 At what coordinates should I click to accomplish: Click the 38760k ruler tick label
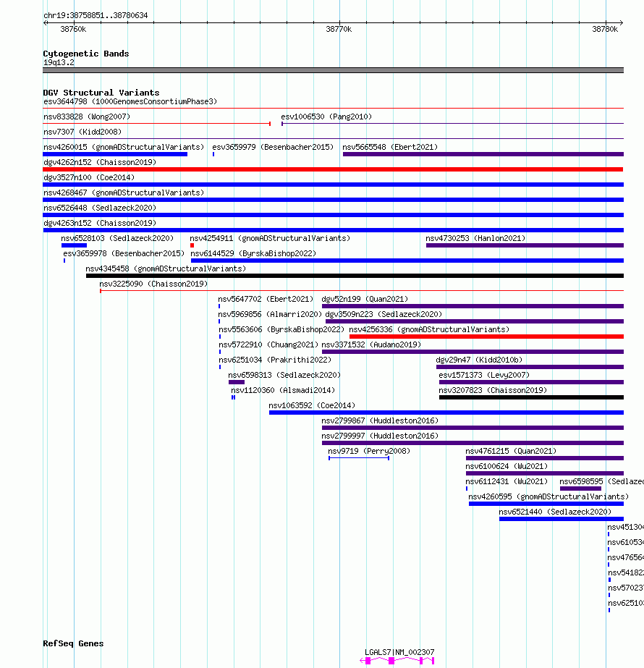(73, 29)
